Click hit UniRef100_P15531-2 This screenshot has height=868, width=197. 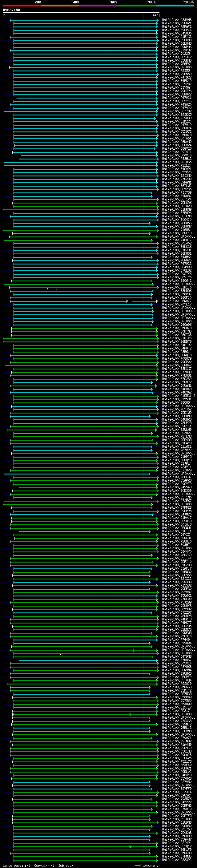point(179,396)
